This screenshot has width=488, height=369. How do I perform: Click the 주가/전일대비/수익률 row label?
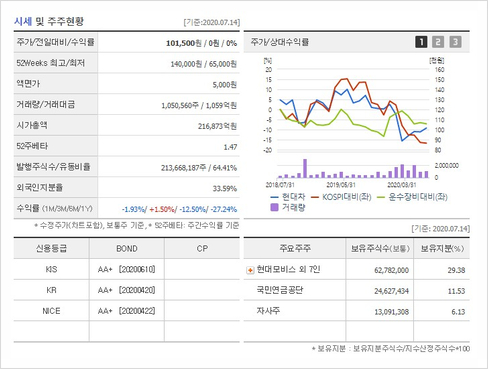(x=56, y=42)
